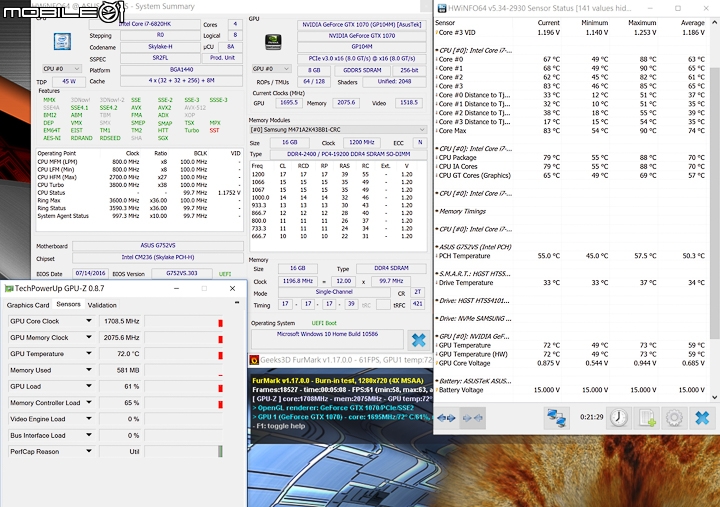Click the GPU Load sensor graph in GPU-Z
Screen dimensions: 720x507
click(x=184, y=387)
